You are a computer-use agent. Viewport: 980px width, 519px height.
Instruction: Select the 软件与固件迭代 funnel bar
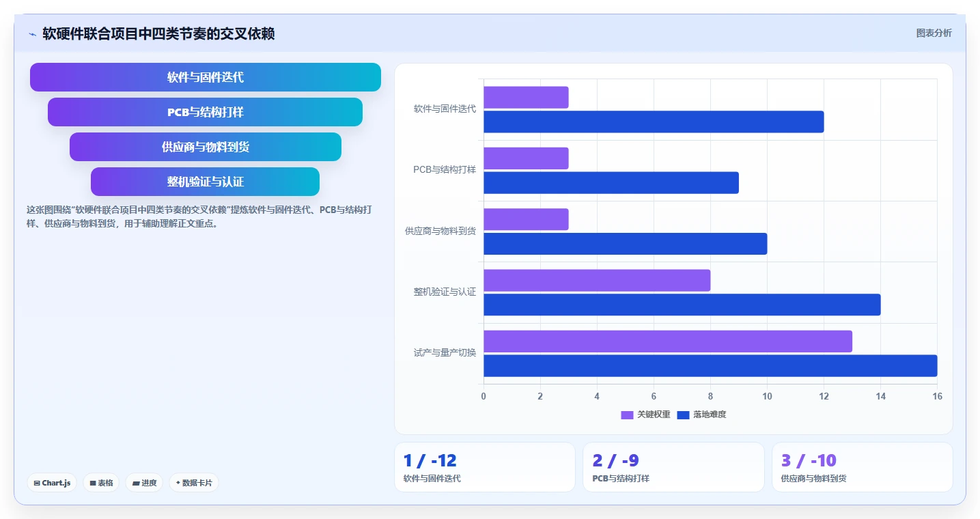(206, 77)
